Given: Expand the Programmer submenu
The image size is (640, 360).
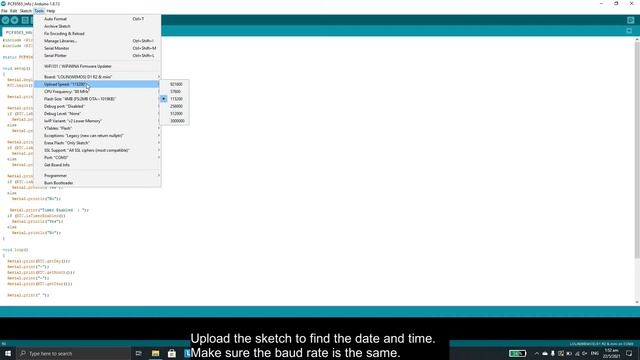Looking at the screenshot, I should [x=97, y=176].
